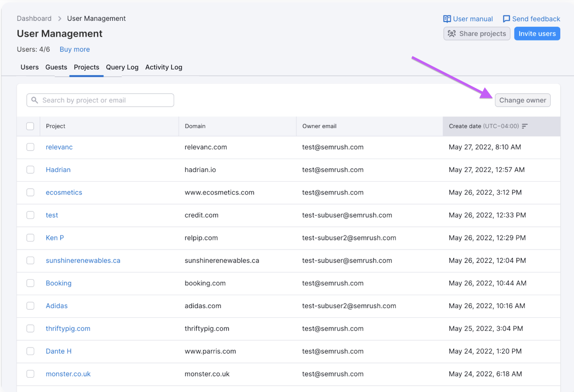Switch to the Query Log tab
Viewport: 574px width, 392px height.
(x=122, y=67)
